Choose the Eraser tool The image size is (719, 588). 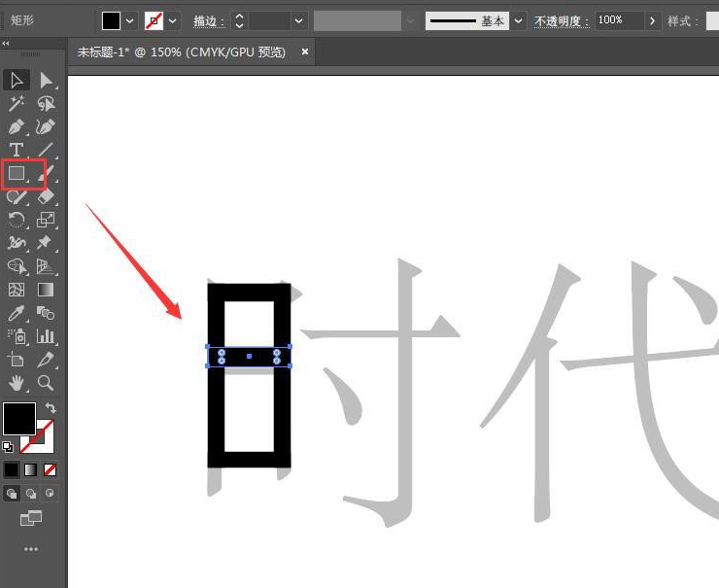(46, 196)
